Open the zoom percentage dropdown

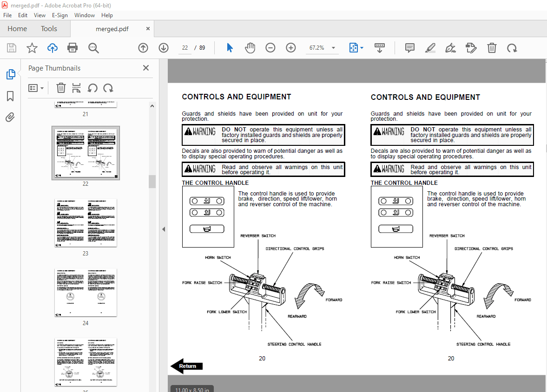coord(333,47)
